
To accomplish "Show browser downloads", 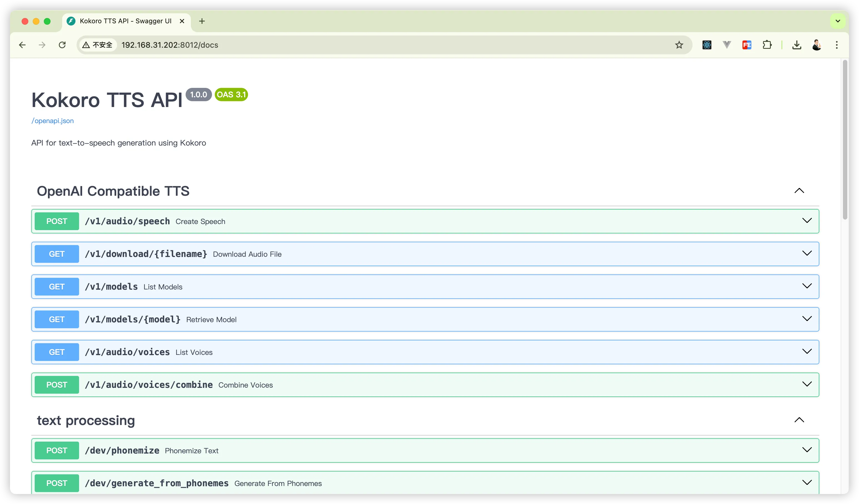I will [x=797, y=45].
